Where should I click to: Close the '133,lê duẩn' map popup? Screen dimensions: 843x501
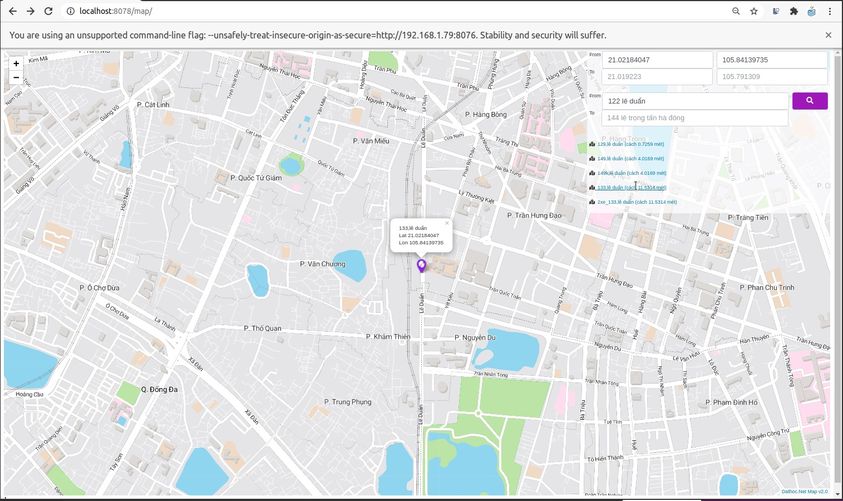tap(446, 223)
